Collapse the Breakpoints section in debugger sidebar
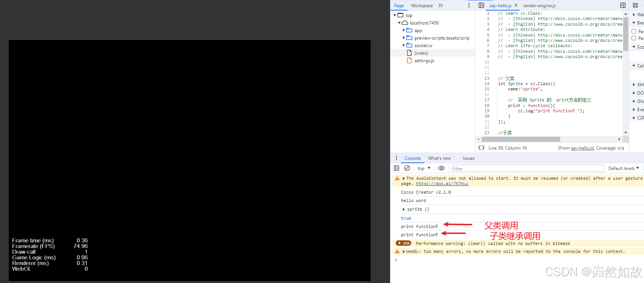 pos(634,23)
